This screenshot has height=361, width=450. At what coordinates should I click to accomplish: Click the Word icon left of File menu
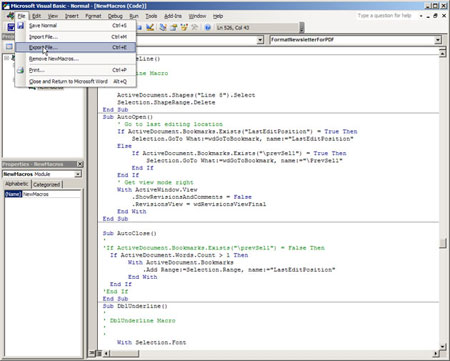pyautogui.click(x=10, y=16)
